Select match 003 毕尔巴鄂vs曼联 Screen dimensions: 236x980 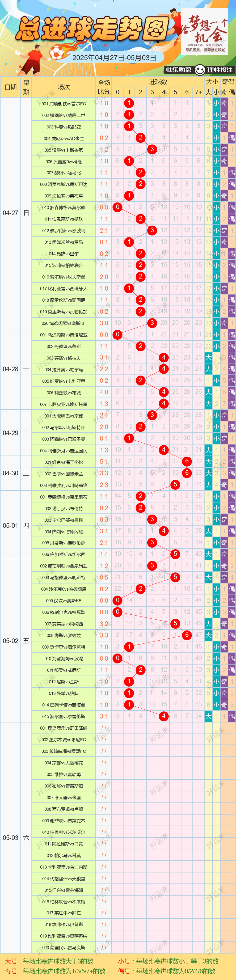[x=64, y=520]
